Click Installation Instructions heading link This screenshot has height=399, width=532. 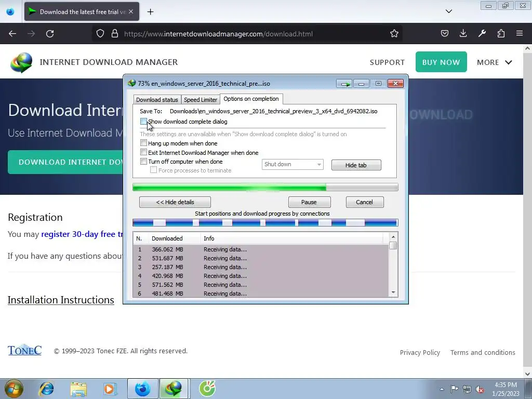pyautogui.click(x=61, y=300)
